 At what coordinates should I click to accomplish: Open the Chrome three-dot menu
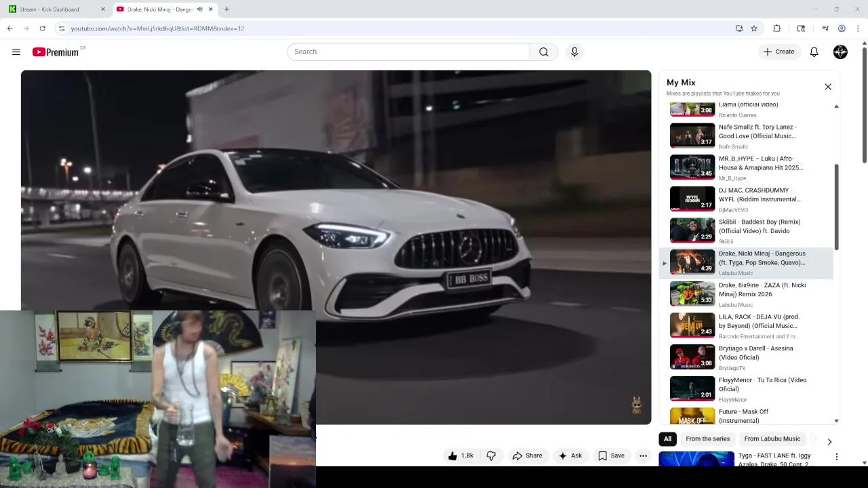click(x=858, y=28)
